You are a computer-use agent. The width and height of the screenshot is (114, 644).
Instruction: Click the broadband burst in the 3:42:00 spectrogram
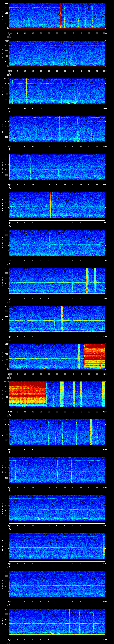pos(91,432)
